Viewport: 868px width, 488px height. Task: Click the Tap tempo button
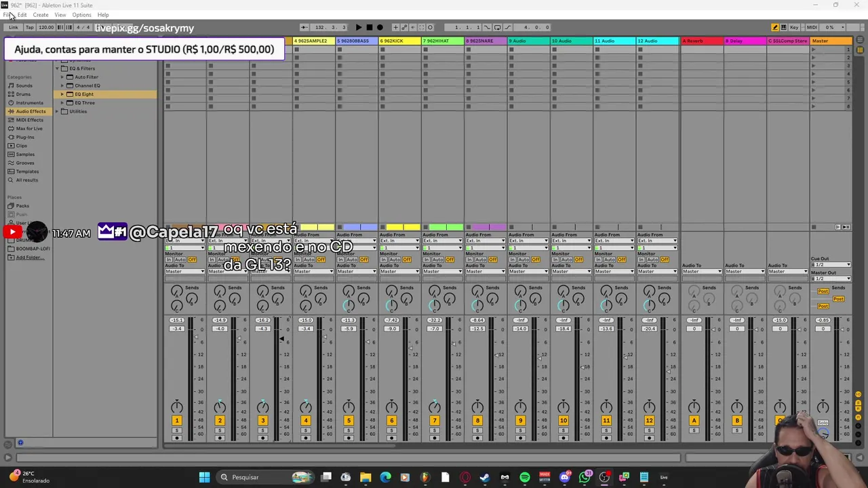click(x=30, y=28)
